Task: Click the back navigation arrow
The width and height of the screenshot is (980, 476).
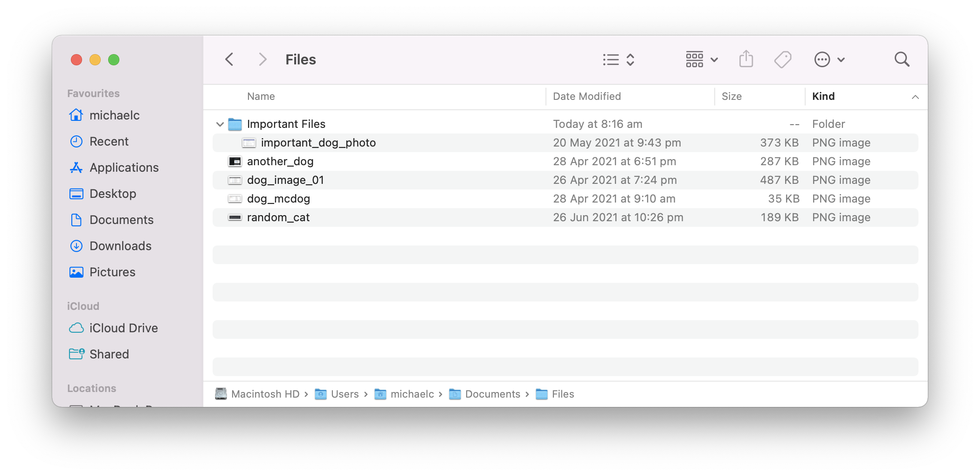Action: pyautogui.click(x=229, y=59)
